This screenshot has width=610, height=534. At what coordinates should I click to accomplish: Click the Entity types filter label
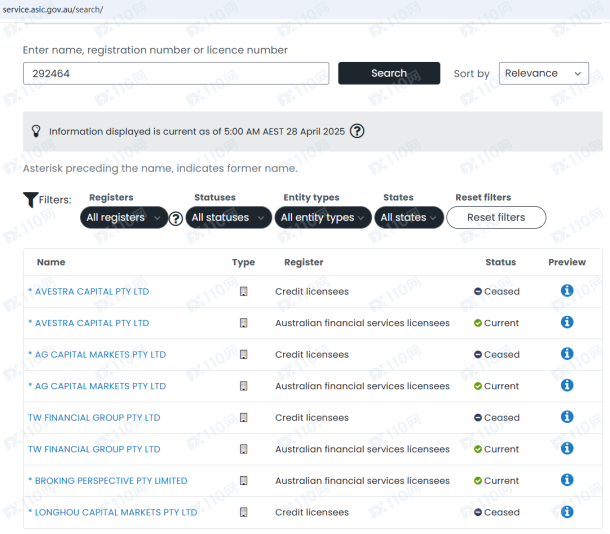coord(311,197)
